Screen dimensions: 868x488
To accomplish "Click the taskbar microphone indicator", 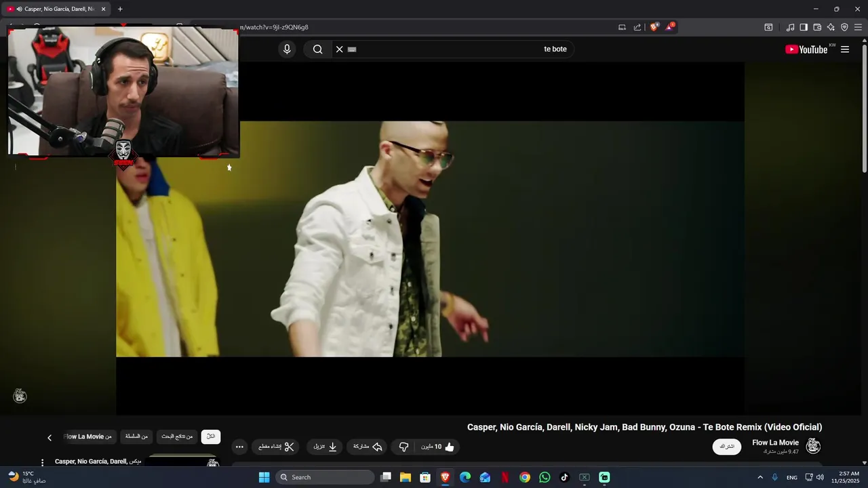I will (775, 477).
